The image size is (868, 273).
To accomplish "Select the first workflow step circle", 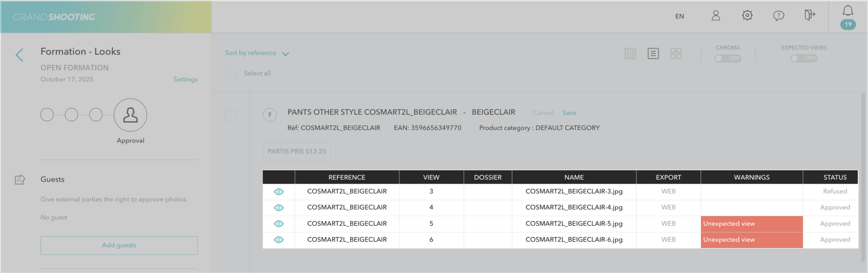I will click(47, 115).
